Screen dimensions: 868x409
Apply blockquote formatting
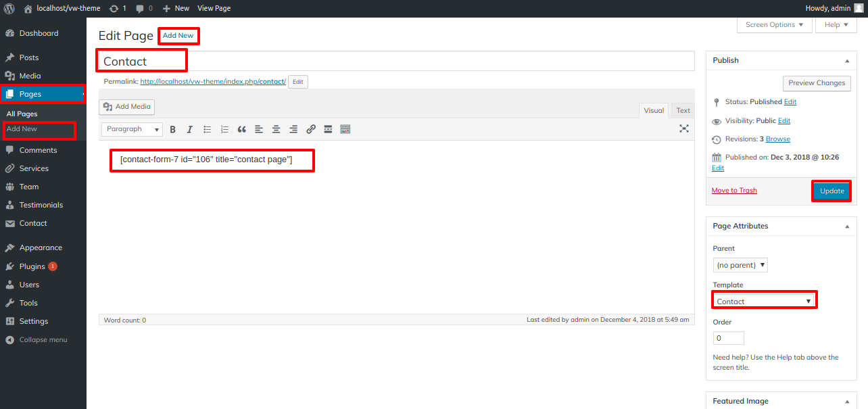click(241, 129)
